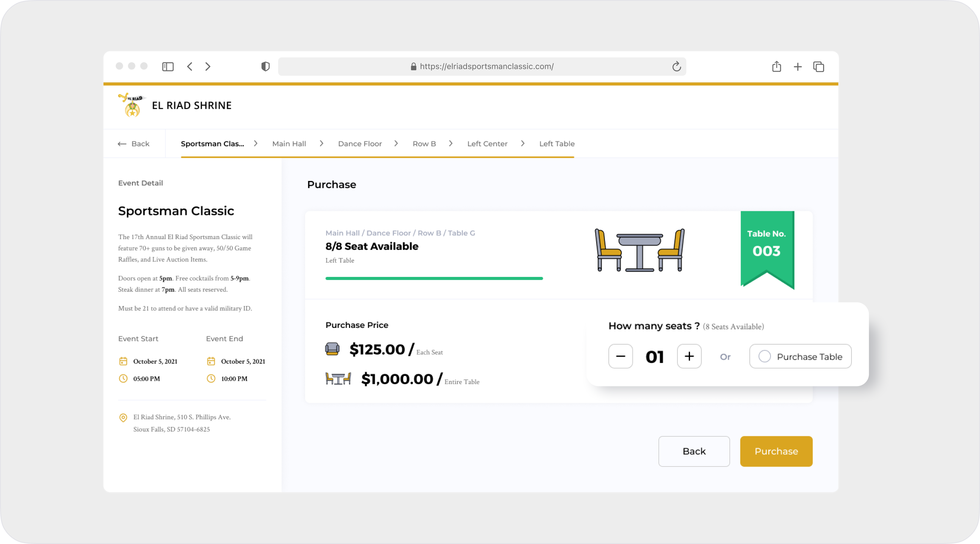
Task: Reload the page with the refresh icon
Action: pyautogui.click(x=676, y=66)
